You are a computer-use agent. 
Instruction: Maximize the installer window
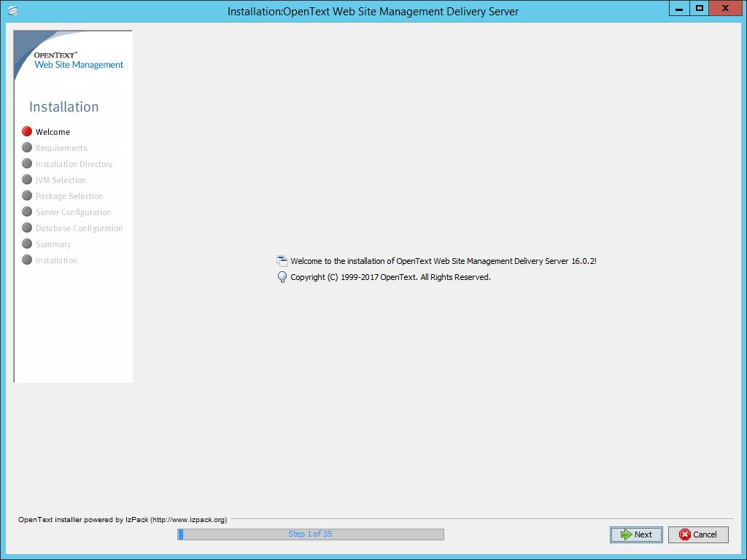[x=699, y=9]
